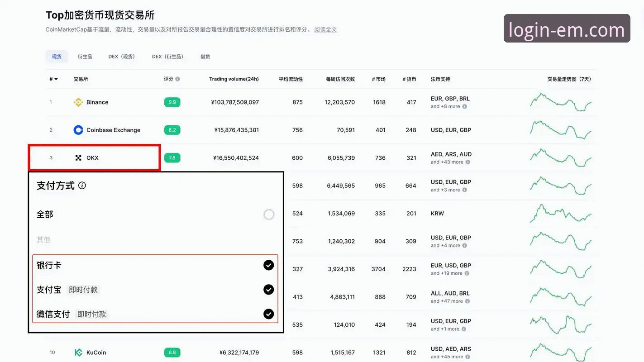
Task: Click the # 货币 column header
Action: pos(409,79)
